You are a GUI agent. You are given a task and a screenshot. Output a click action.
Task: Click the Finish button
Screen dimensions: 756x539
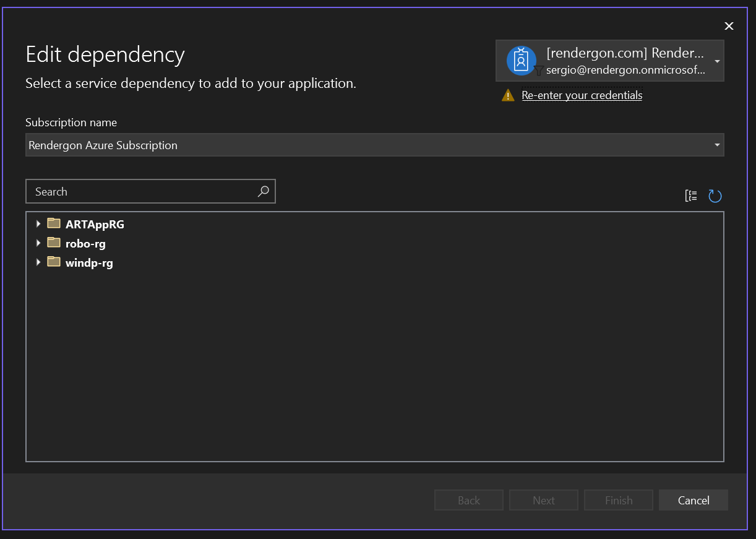tap(619, 500)
